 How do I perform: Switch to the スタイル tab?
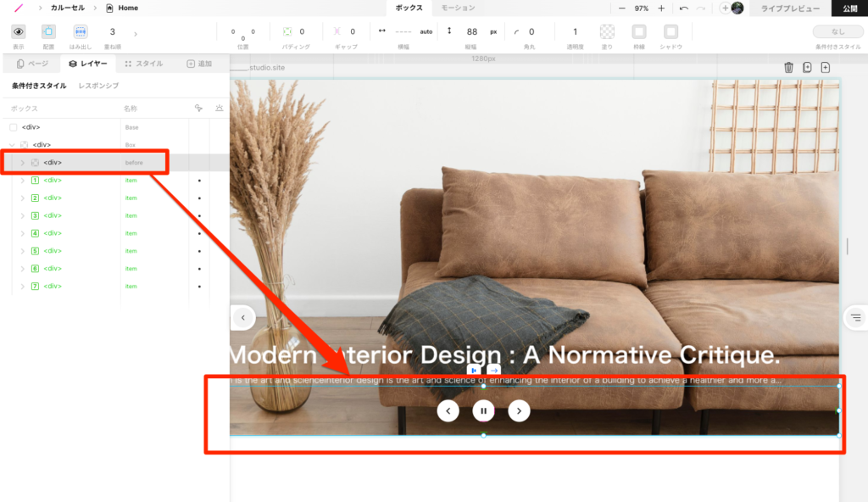pos(144,64)
